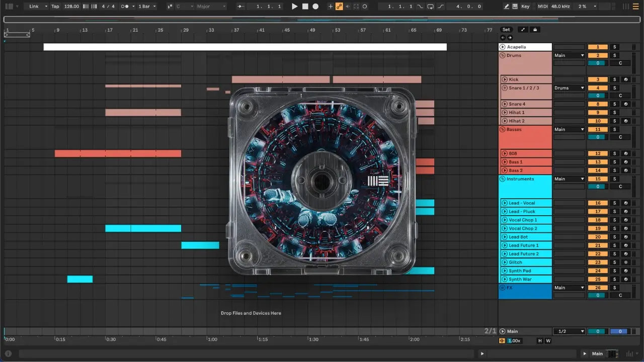Start playback with the Play button
The image size is (644, 362).
coord(295,7)
